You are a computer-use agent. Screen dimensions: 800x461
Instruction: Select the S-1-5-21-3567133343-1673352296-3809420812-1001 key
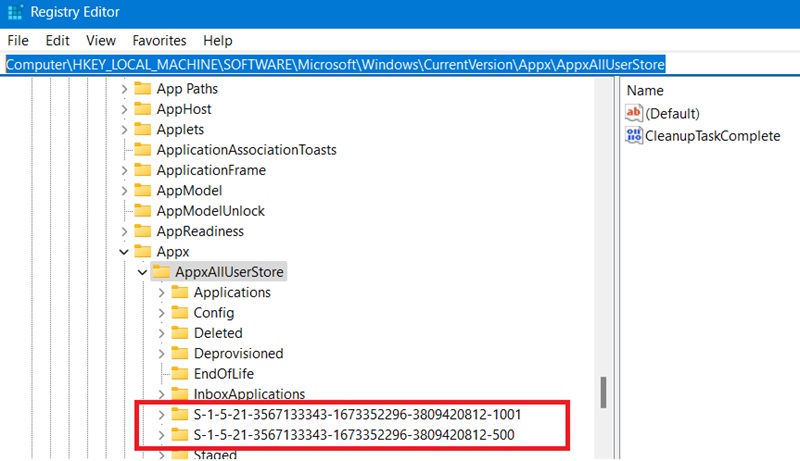(357, 415)
